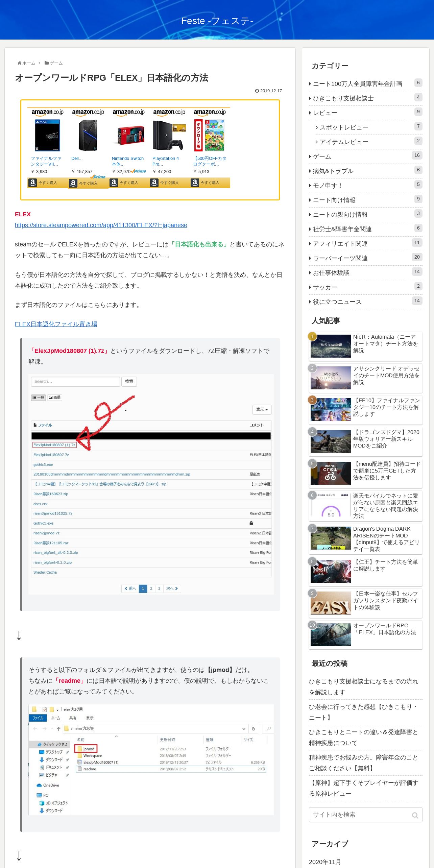This screenshot has height=868, width=434.
Task: Open the PlayStation 4 Pro product image
Action: (x=169, y=135)
